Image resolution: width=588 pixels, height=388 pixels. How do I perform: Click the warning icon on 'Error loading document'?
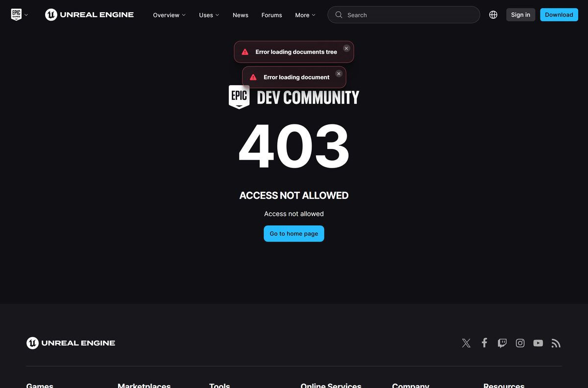(x=253, y=77)
